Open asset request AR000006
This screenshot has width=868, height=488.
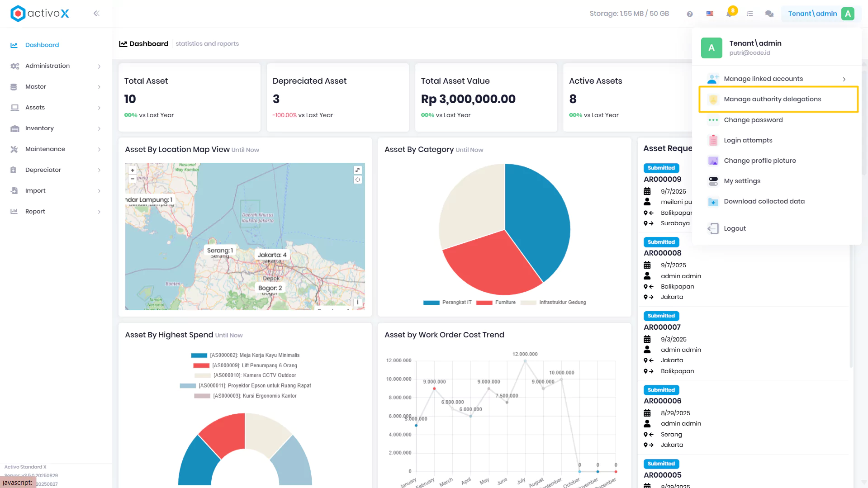[662, 401]
